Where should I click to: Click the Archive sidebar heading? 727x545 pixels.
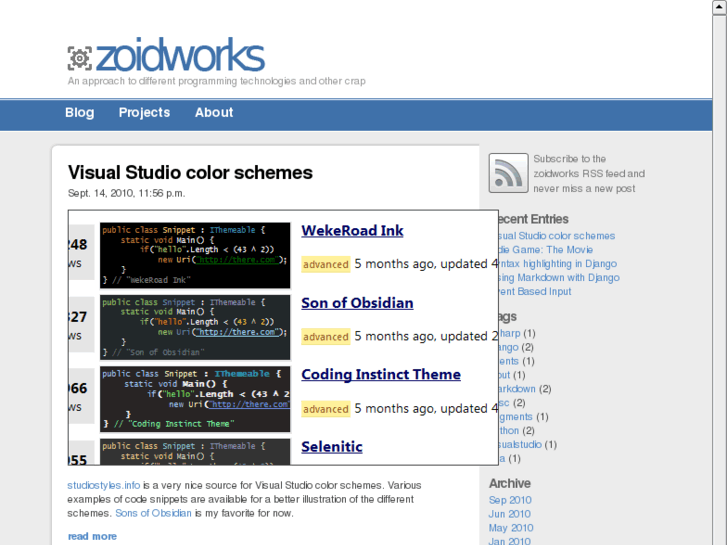coord(510,483)
